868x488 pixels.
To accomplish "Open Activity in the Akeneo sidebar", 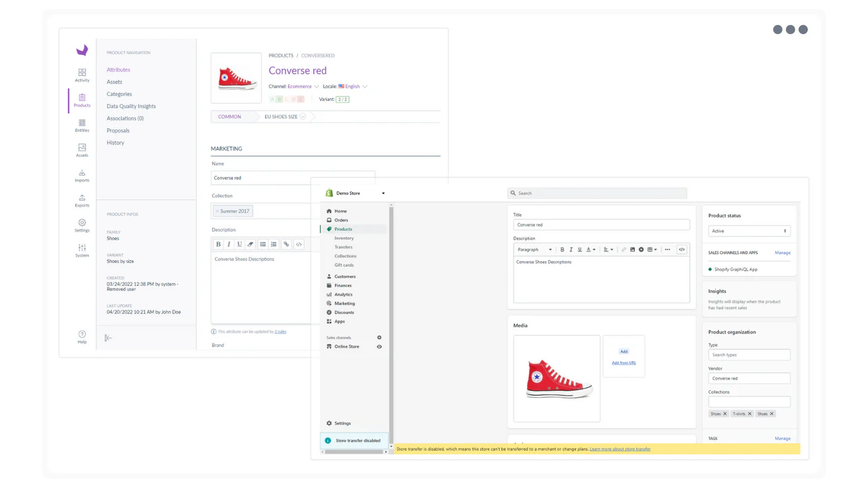I will click(x=82, y=75).
